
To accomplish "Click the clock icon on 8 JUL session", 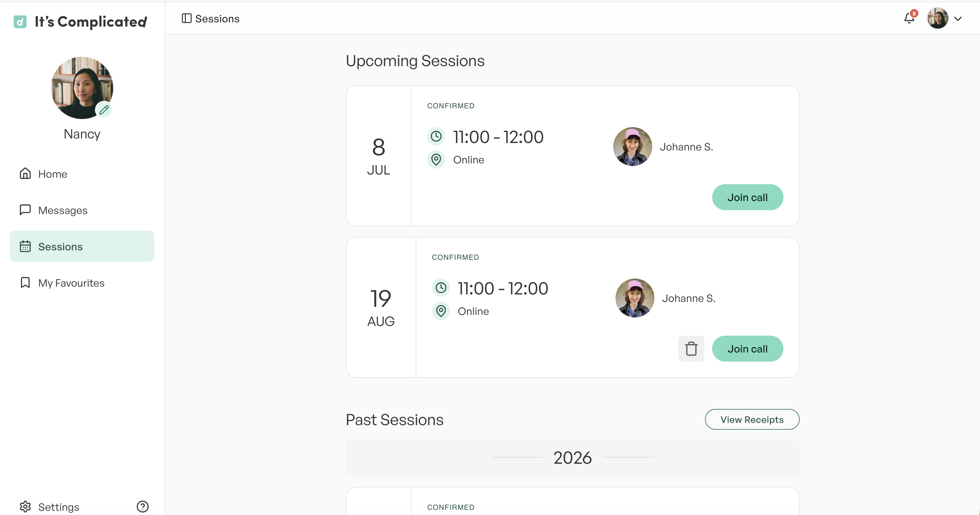I will tap(436, 136).
